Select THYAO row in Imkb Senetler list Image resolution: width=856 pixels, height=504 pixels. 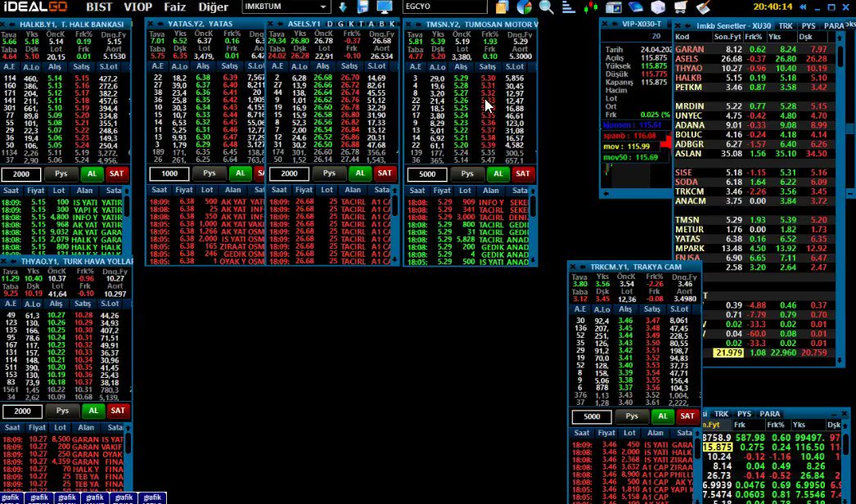tap(755, 68)
